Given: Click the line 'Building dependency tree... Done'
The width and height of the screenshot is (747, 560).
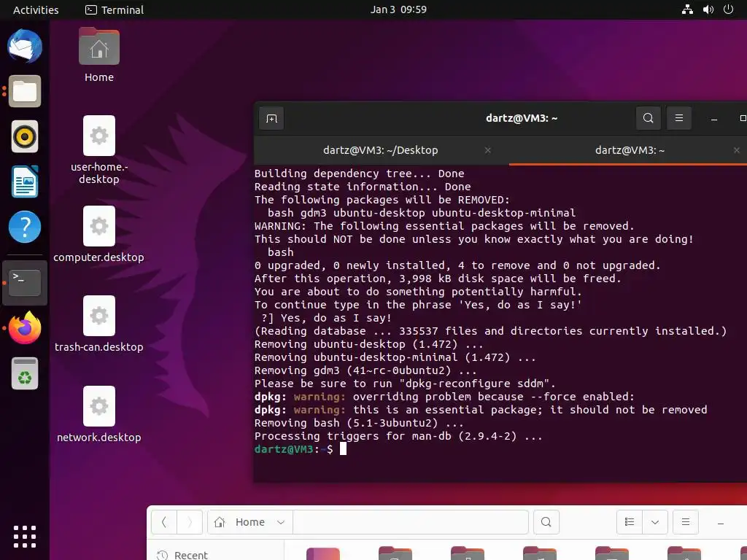Looking at the screenshot, I should 359,174.
